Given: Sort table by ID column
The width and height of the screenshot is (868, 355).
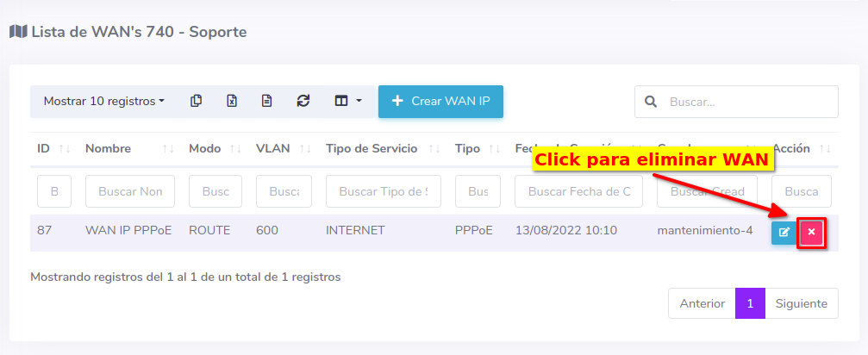Looking at the screenshot, I should [x=53, y=148].
